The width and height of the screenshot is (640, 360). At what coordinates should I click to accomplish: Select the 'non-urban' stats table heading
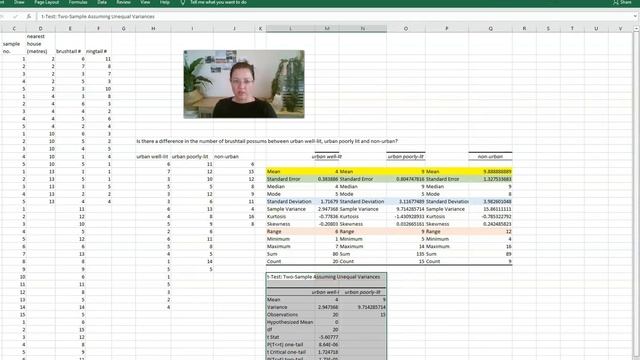click(490, 156)
